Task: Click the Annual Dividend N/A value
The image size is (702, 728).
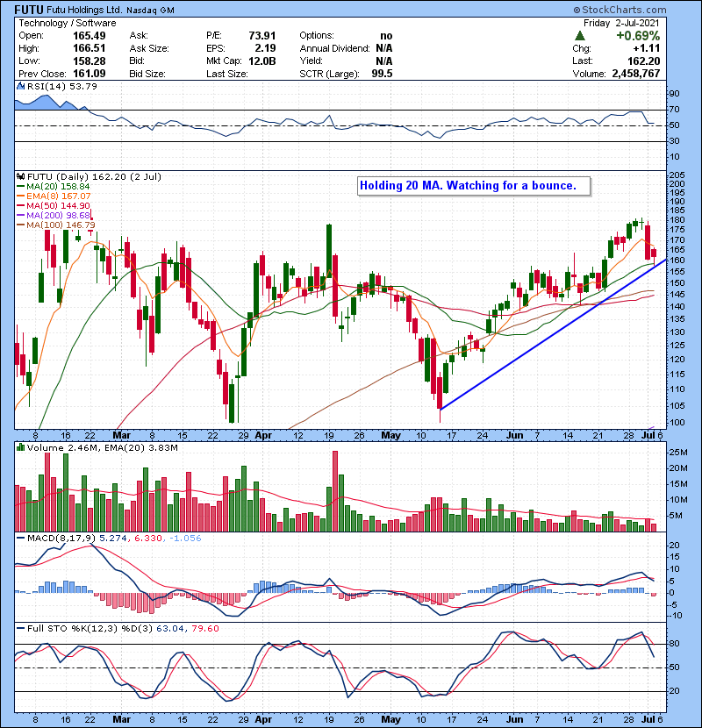Action: (x=384, y=48)
